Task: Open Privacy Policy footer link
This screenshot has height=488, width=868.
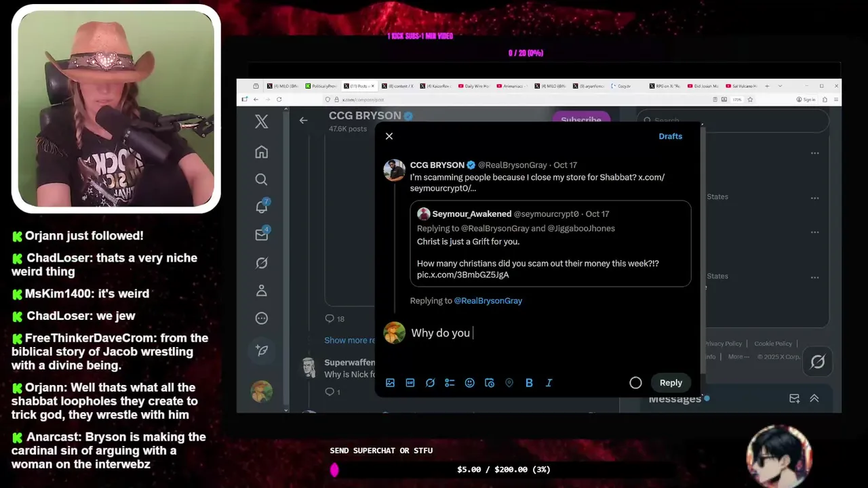Action: pos(723,344)
